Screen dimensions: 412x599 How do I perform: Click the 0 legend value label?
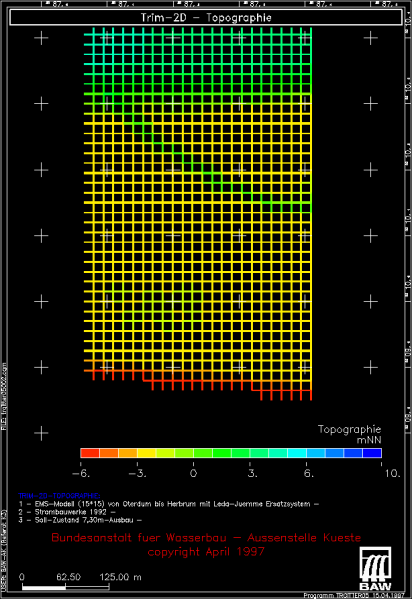pyautogui.click(x=194, y=473)
